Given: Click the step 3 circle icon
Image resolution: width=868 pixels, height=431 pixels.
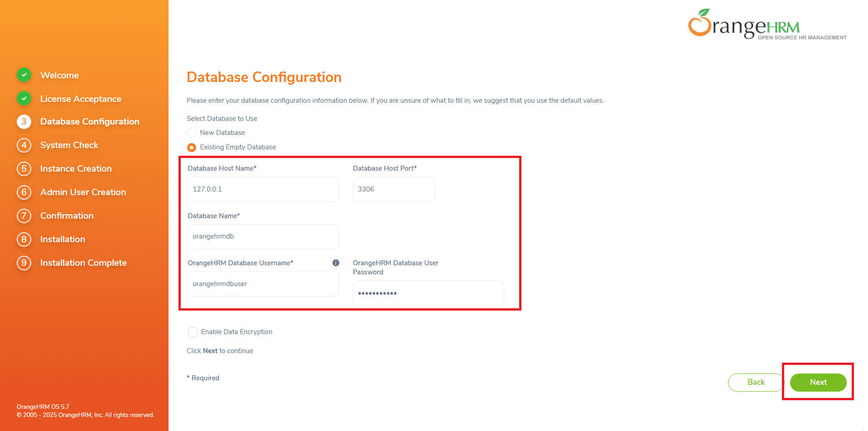Looking at the screenshot, I should tap(24, 122).
